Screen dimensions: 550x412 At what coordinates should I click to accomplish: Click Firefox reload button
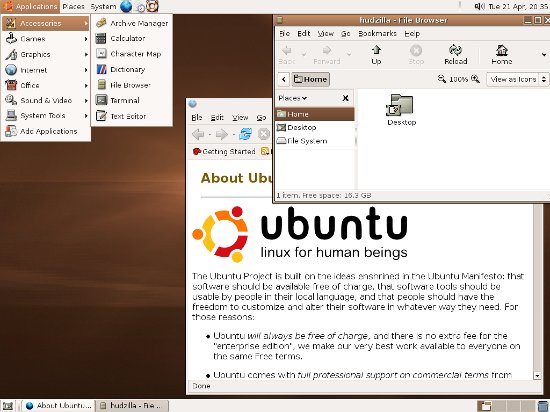click(x=246, y=134)
